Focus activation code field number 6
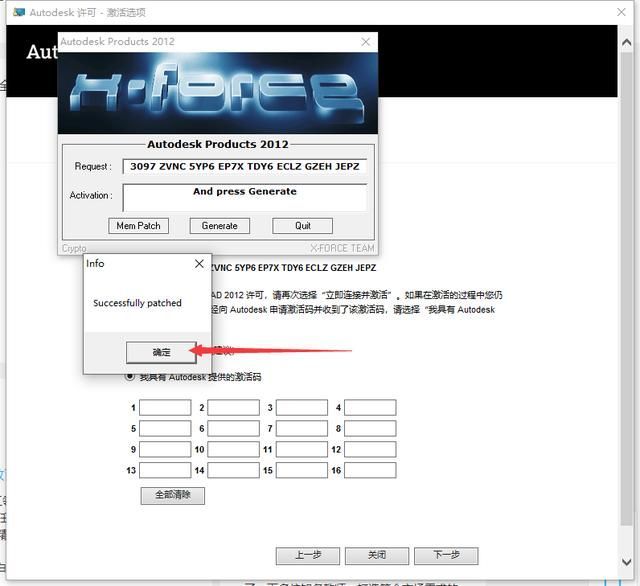 tap(233, 429)
